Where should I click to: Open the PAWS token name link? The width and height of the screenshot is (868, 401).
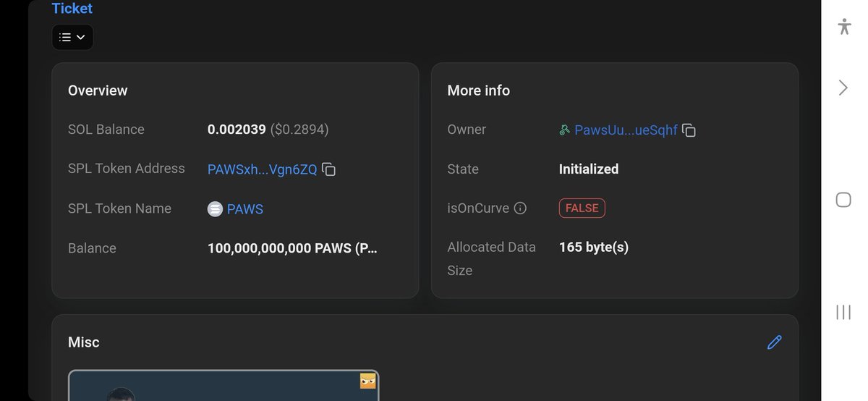pyautogui.click(x=245, y=209)
